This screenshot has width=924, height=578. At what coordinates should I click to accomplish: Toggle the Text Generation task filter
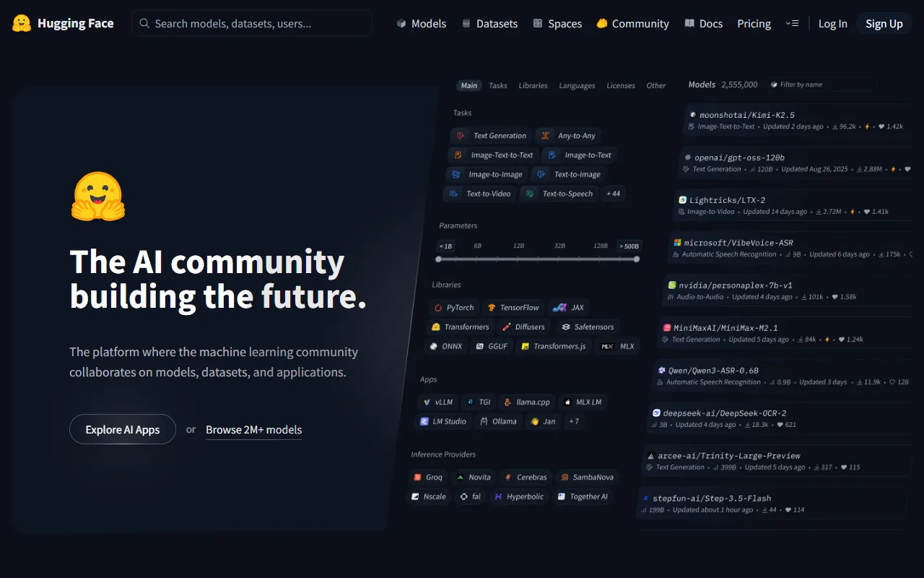[492, 136]
